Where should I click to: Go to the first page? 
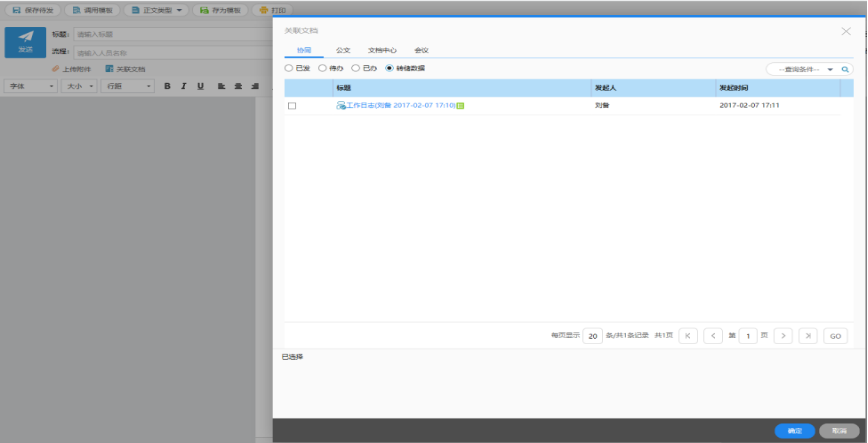688,336
